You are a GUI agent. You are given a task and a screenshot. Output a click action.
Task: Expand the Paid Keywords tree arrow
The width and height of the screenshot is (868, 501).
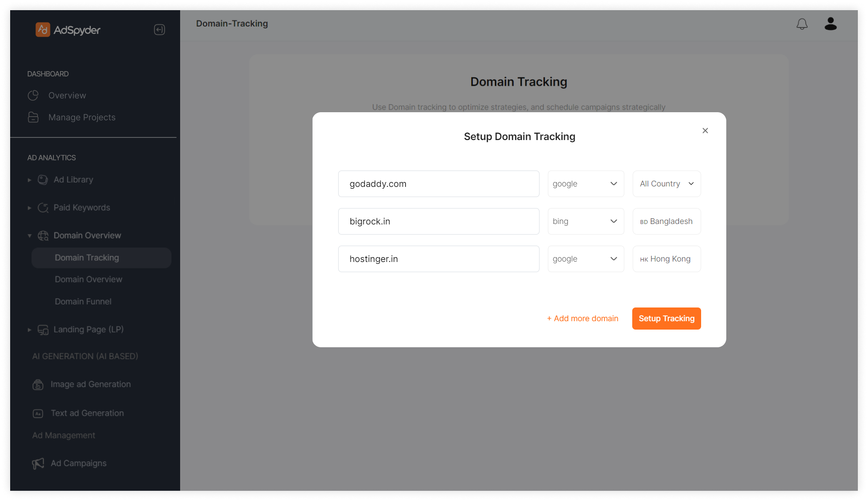point(30,208)
